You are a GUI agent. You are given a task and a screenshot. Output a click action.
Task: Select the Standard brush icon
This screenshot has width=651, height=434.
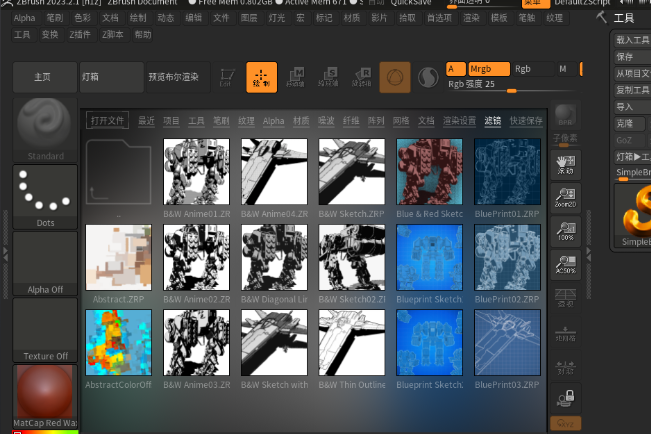(46, 126)
